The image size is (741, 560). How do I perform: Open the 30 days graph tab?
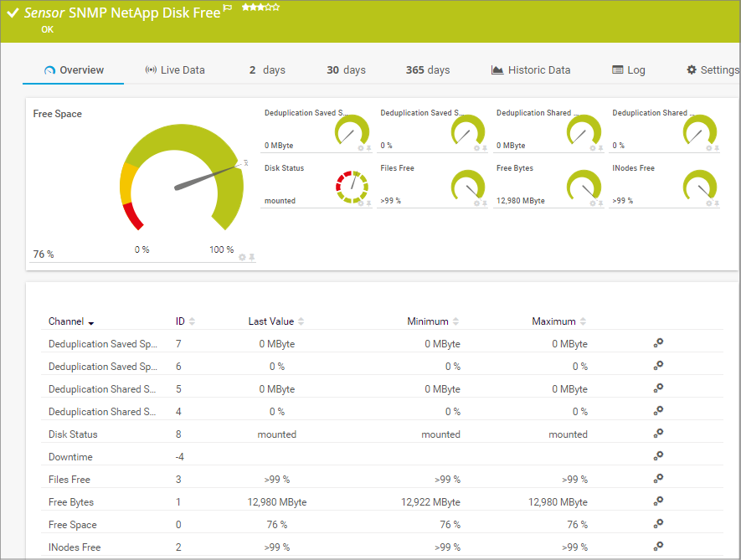[346, 70]
